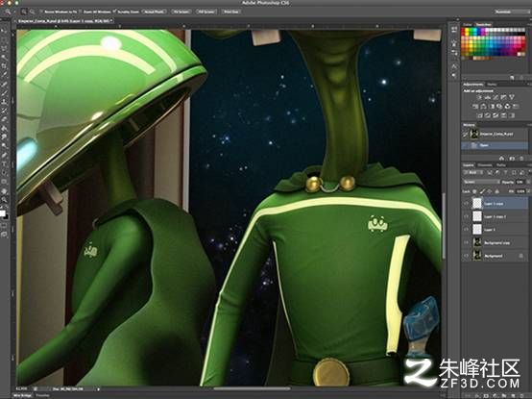Viewport: 532px width, 399px height.
Task: Open the status bar document info arrow
Action: coord(98,388)
